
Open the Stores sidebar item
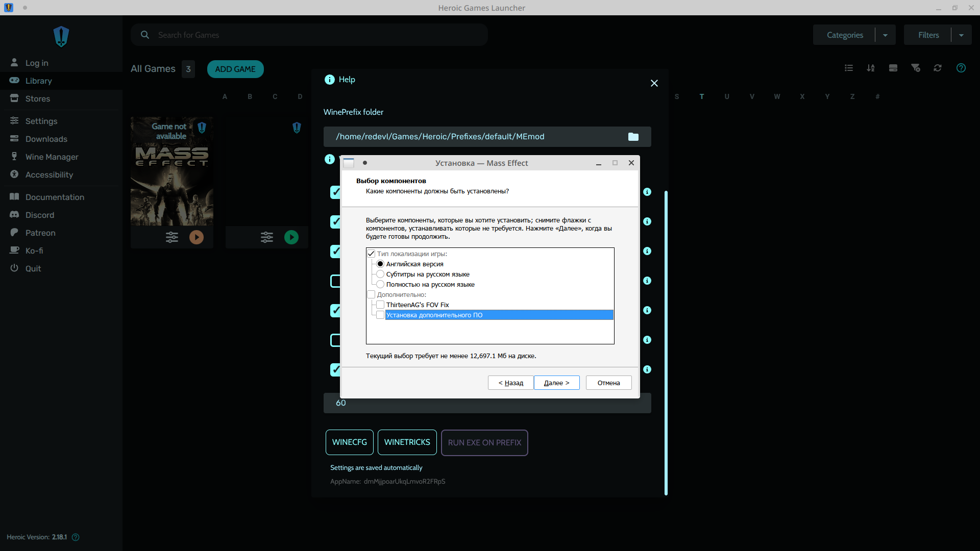38,98
